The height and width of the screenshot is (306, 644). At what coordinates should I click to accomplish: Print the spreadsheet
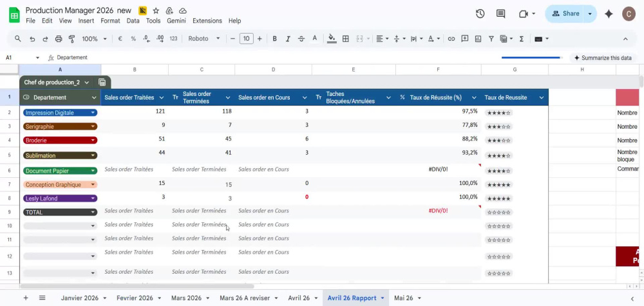59,39
